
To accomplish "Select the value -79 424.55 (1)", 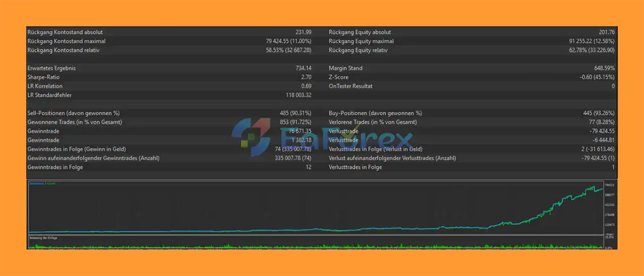I will pyautogui.click(x=598, y=158).
